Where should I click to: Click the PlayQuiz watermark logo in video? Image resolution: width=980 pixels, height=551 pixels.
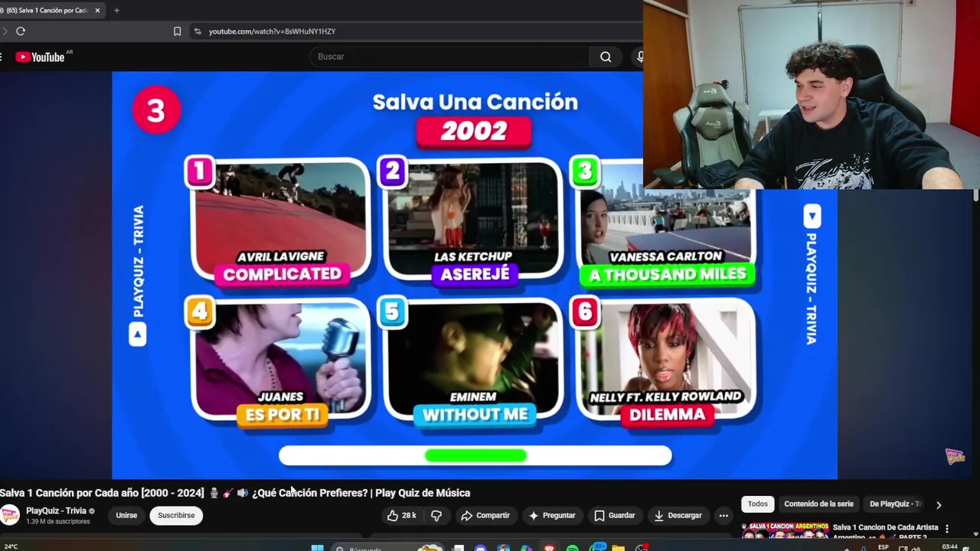point(955,457)
